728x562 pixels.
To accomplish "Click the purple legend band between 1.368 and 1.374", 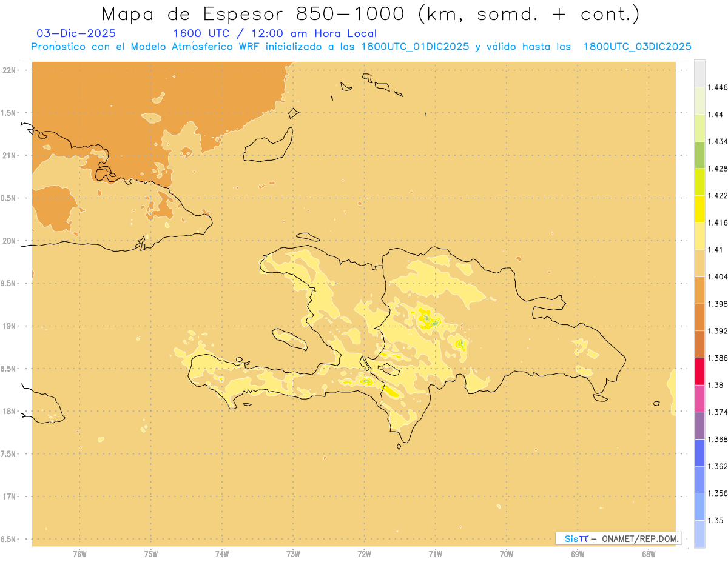I will 699,426.
